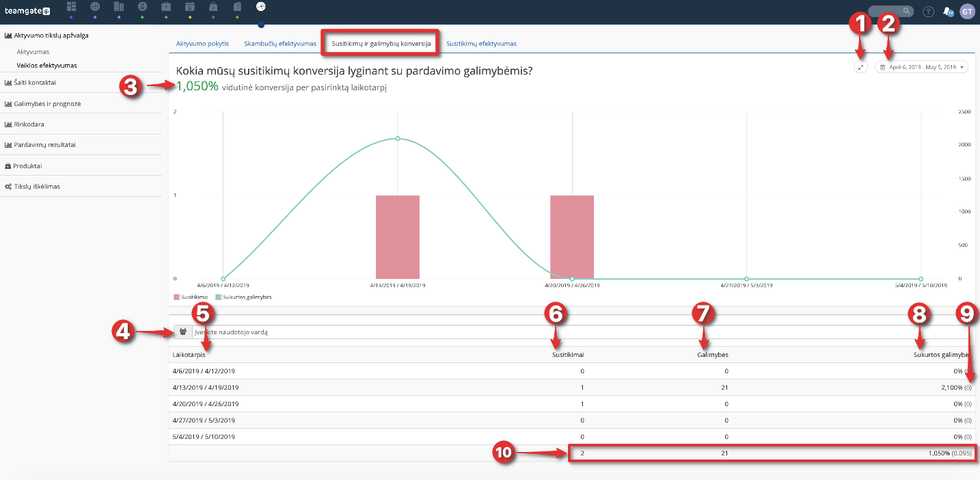Toggle Sukurtos galimybės legend series
Image resolution: width=980 pixels, height=480 pixels.
tap(243, 297)
